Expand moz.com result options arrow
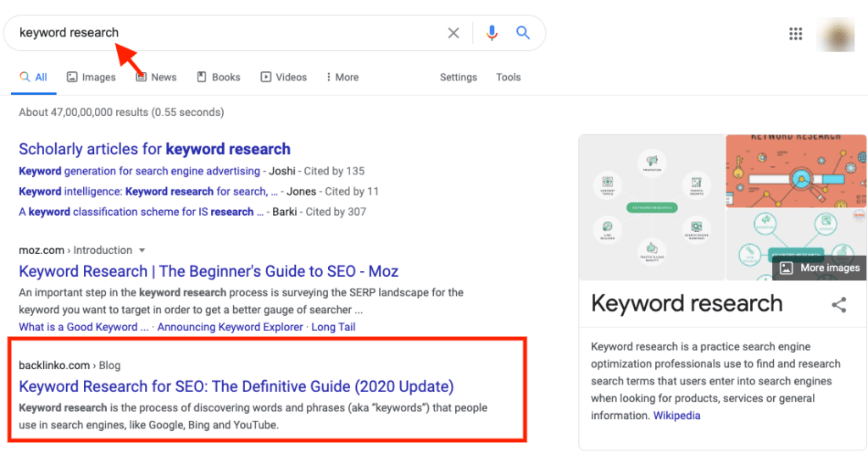This screenshot has width=868, height=453. (142, 251)
